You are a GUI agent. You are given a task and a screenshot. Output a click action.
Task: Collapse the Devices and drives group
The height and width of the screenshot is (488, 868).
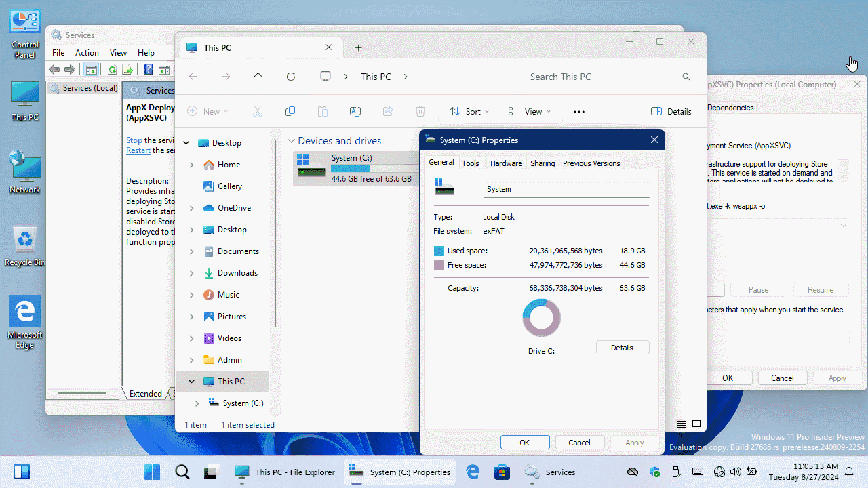coord(292,141)
